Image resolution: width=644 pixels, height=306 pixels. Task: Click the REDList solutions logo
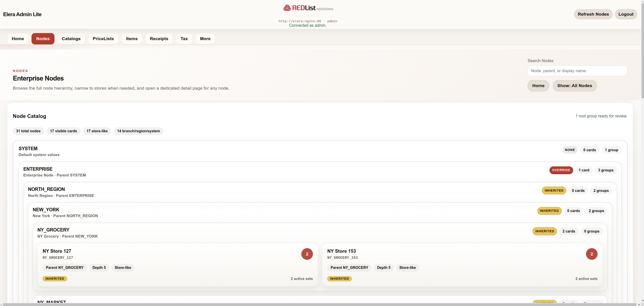308,8
